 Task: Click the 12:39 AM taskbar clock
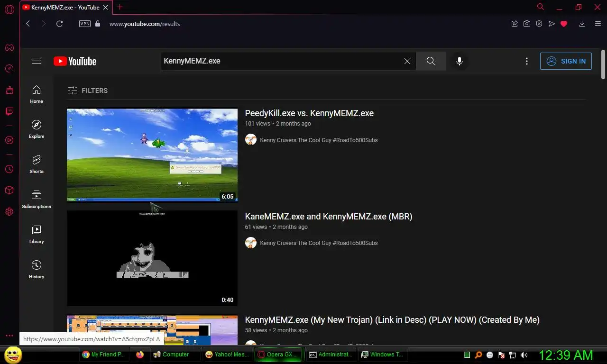pos(566,355)
